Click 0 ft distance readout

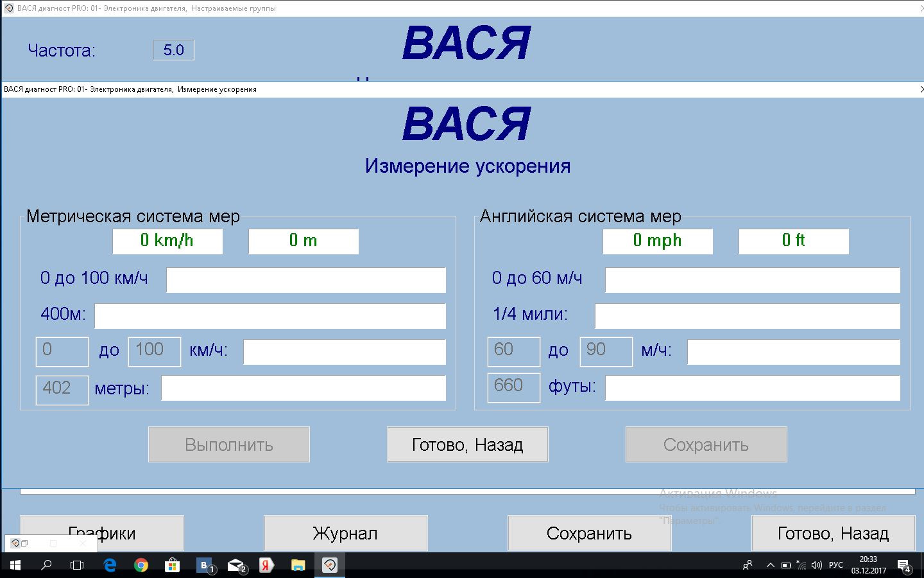coord(794,241)
